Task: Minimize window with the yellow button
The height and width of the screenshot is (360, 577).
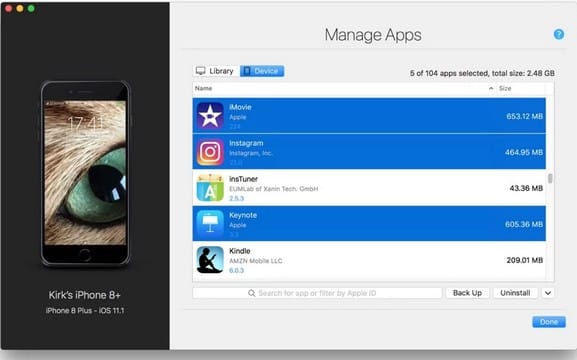Action: tap(20, 8)
